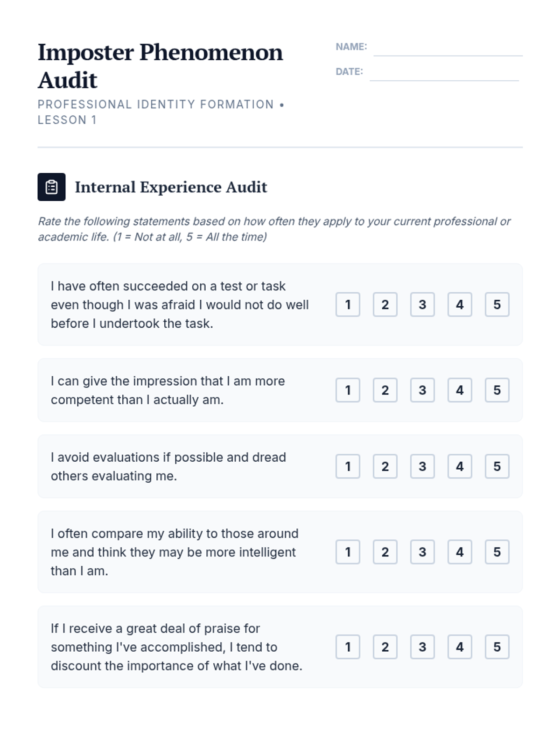This screenshot has width=560, height=747.
Task: Rate compare-my-ability statement as 2
Action: (385, 552)
